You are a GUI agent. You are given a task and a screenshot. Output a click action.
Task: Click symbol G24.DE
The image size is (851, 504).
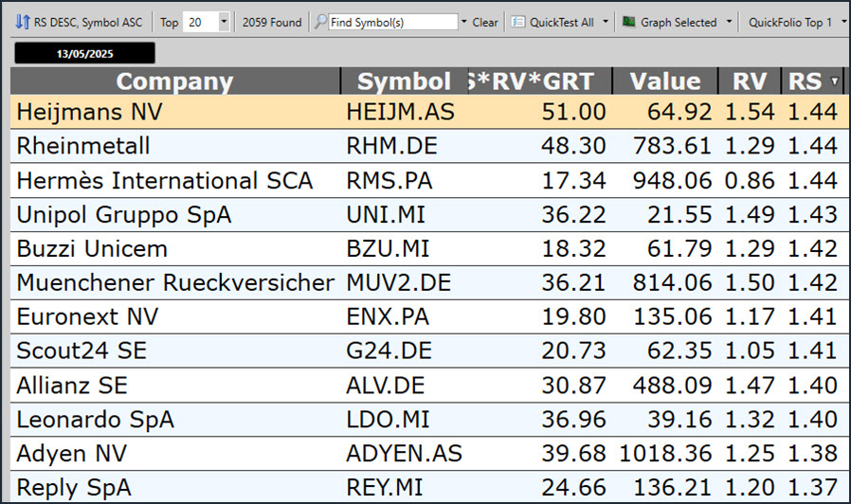[x=389, y=351]
